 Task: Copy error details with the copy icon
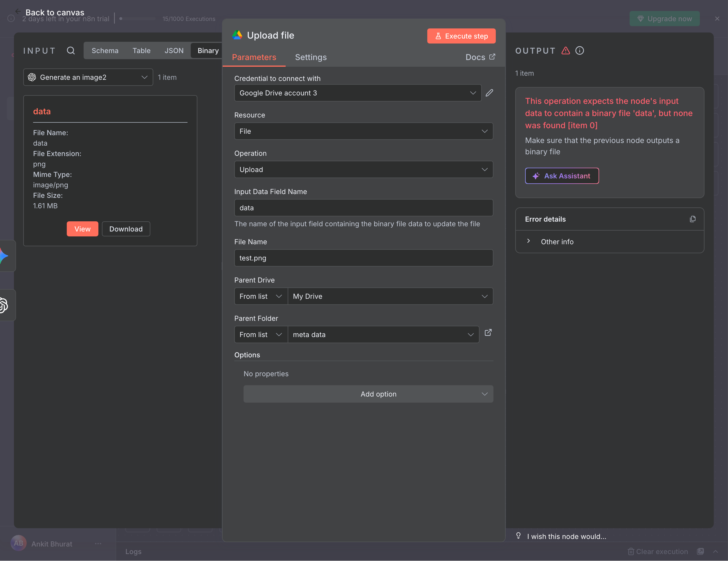coord(692,219)
